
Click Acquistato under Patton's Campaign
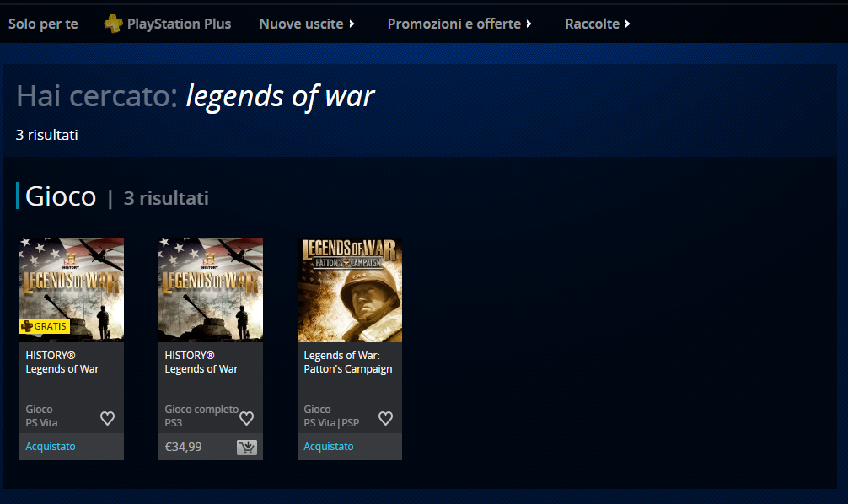coord(328,446)
